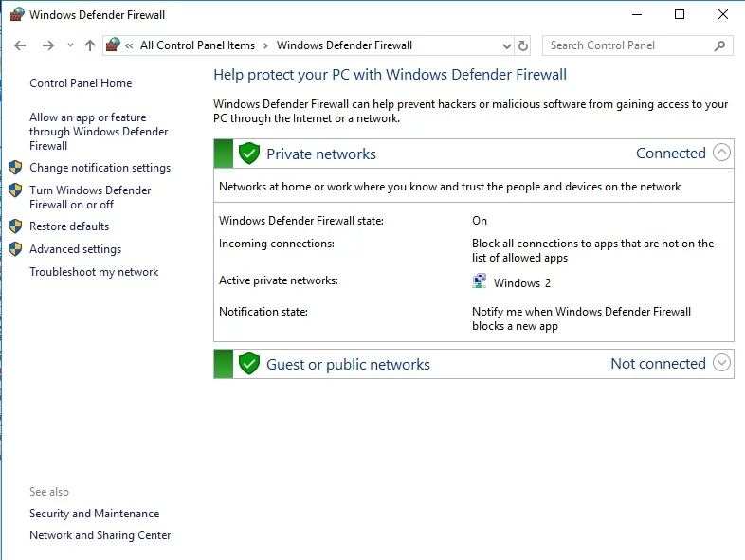The image size is (745, 560).
Task: Click the Back navigation arrow
Action: coord(20,45)
